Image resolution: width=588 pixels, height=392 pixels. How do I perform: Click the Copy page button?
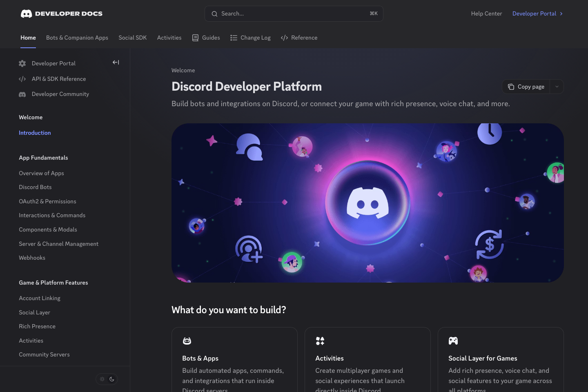(x=526, y=87)
